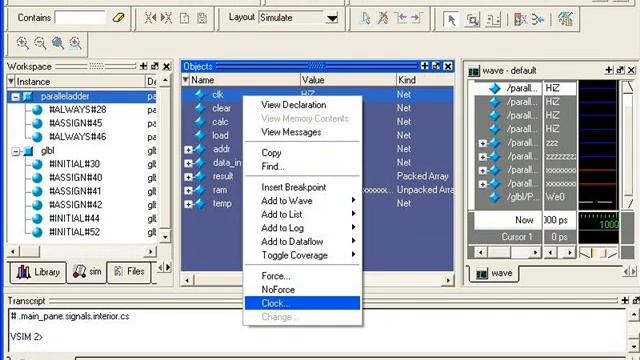Viewport: 640px width, 360px height.
Task: Click the insert cursor toolbar icon
Action: coord(365,18)
